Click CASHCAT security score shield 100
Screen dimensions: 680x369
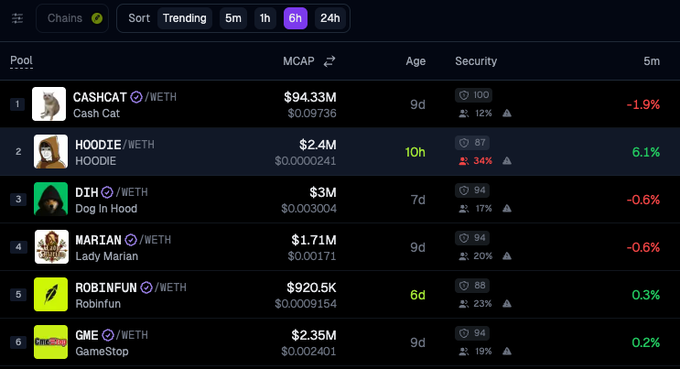tap(474, 95)
